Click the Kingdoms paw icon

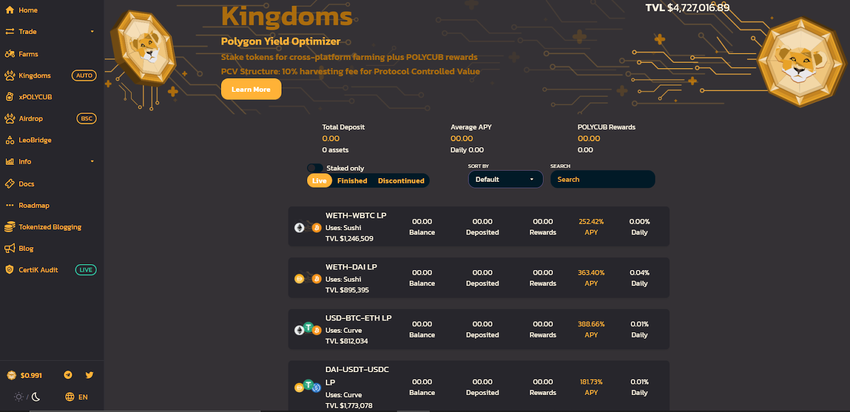click(9, 75)
